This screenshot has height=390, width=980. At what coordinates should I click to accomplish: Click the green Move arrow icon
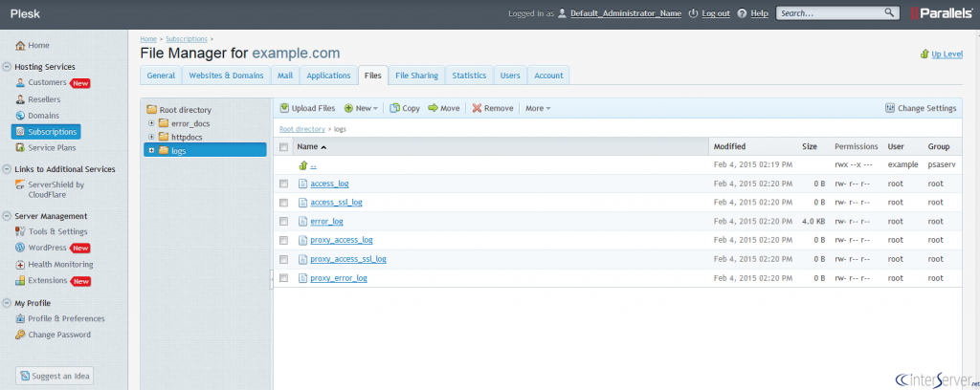click(x=433, y=108)
